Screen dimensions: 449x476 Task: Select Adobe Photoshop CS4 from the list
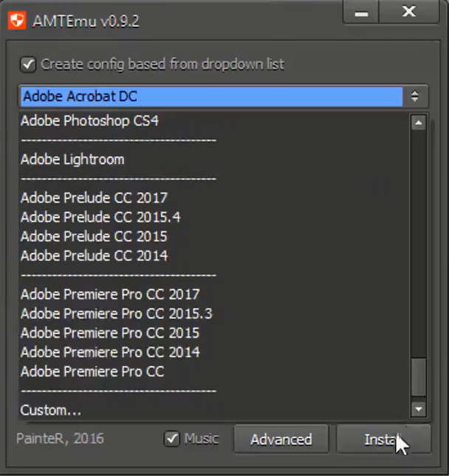pos(89,120)
